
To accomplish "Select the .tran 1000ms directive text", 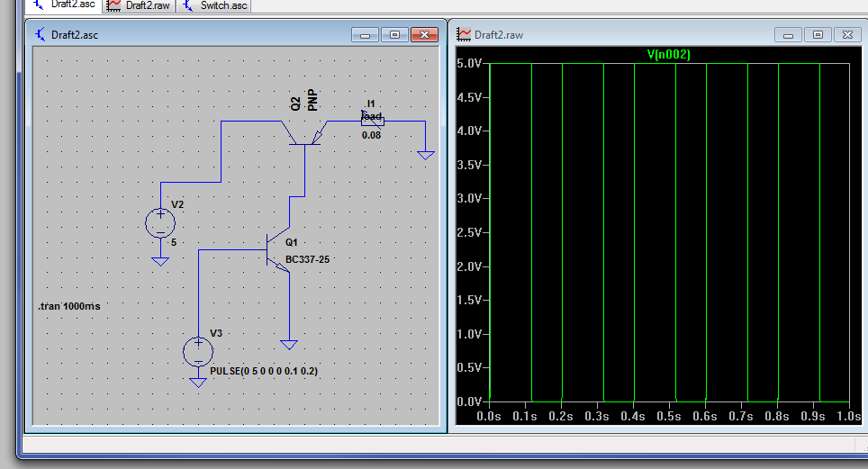I will 69,306.
